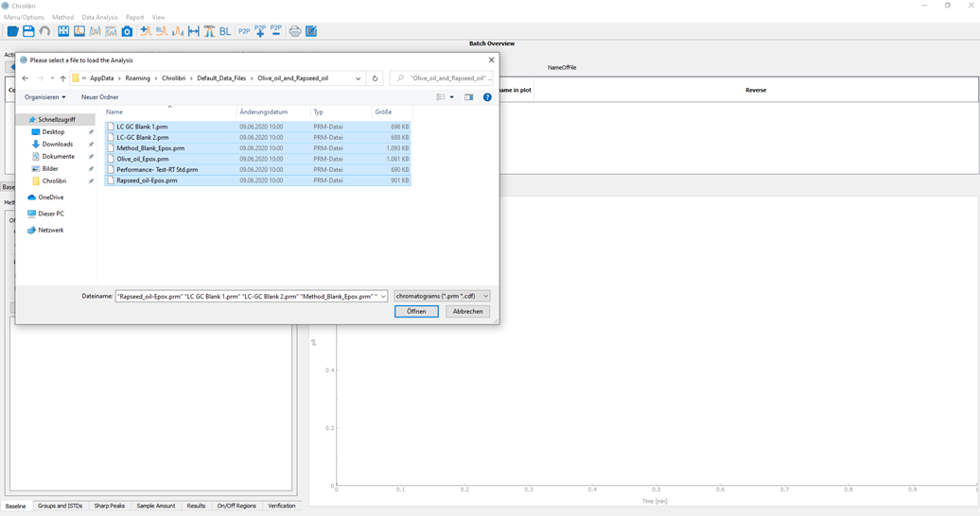Open the View menu
Viewport: 980px width, 516px height.
click(159, 18)
